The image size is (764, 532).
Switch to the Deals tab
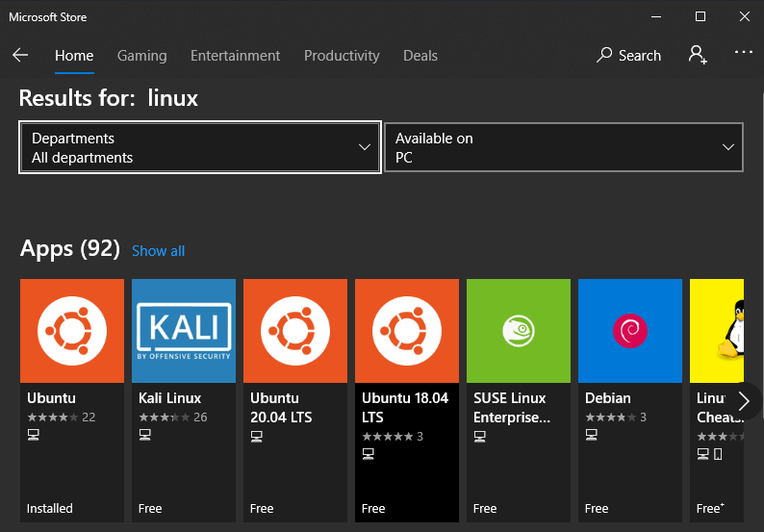click(x=420, y=56)
